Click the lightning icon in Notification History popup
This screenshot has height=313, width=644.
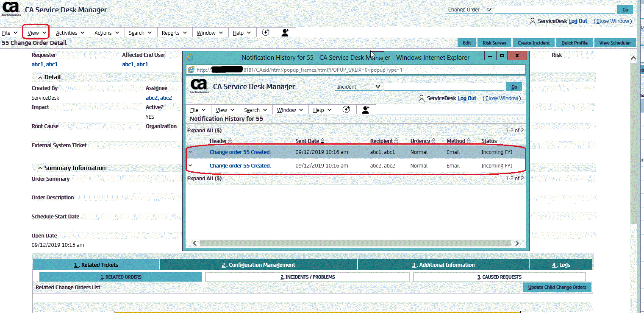coord(346,109)
